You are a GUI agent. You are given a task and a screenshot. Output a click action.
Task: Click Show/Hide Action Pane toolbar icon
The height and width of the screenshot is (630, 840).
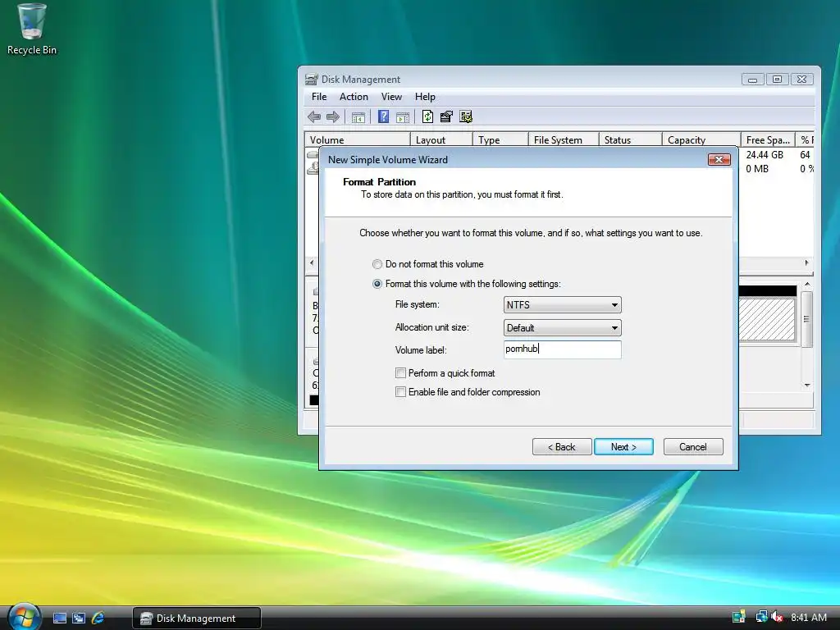tap(403, 116)
